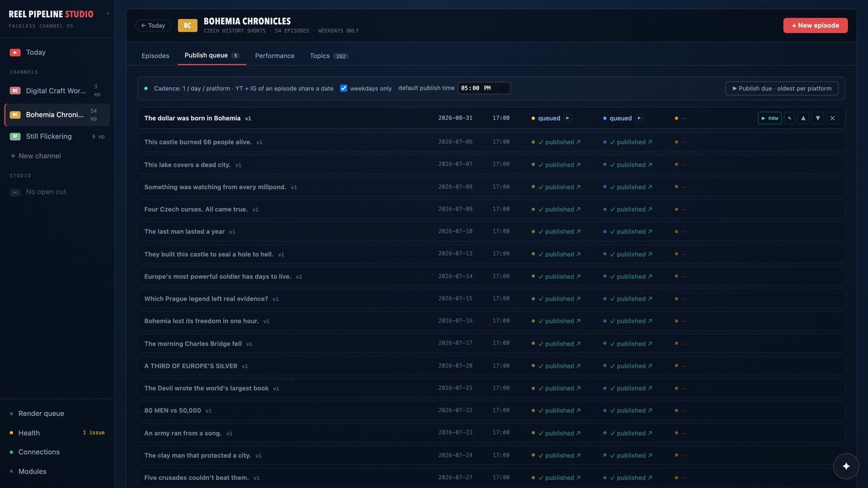The height and width of the screenshot is (488, 868).
Task: Open the first published link of 'Four Czech curses. All came true.'
Action: [x=559, y=209]
